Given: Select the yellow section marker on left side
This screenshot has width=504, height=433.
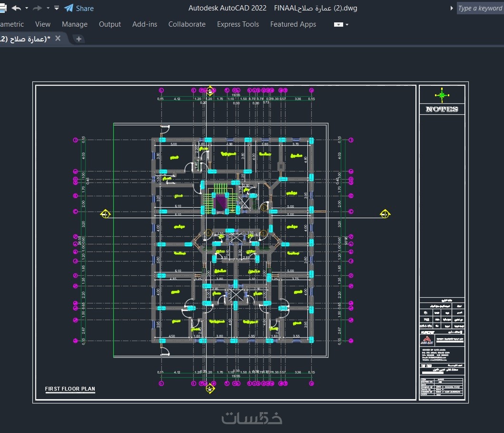Looking at the screenshot, I should pos(105,214).
